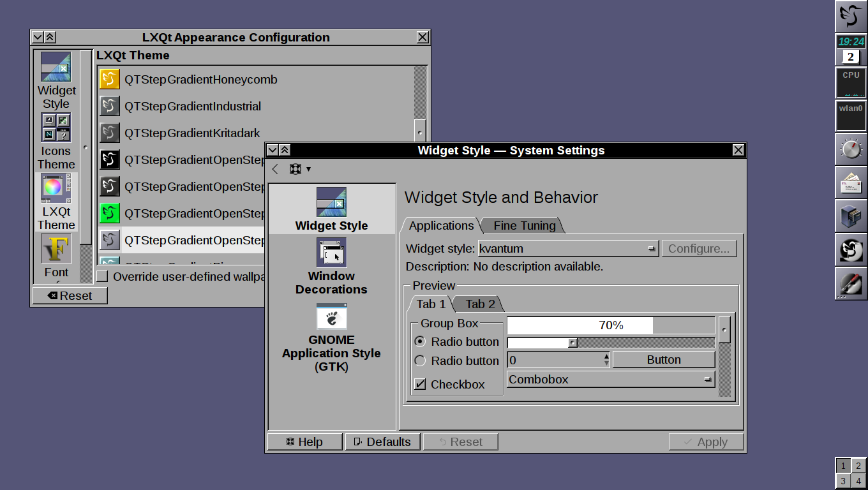Toggle the preview Checkbox
Viewport: 868px width, 490px height.
tap(420, 384)
